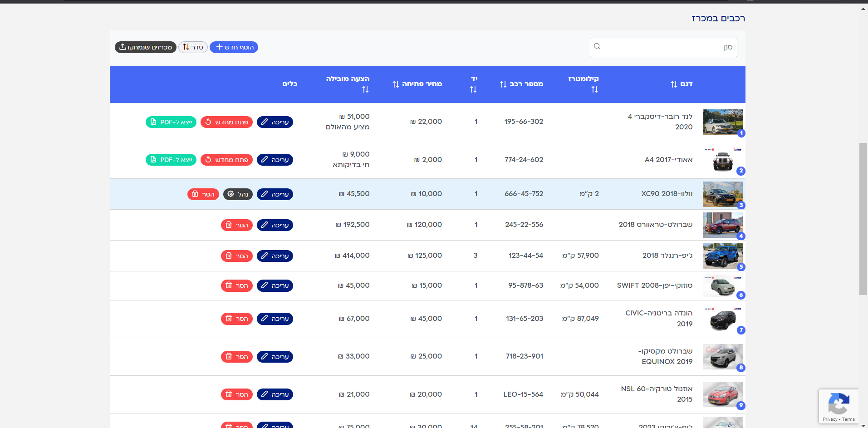Click הוסף חדש add button

234,47
